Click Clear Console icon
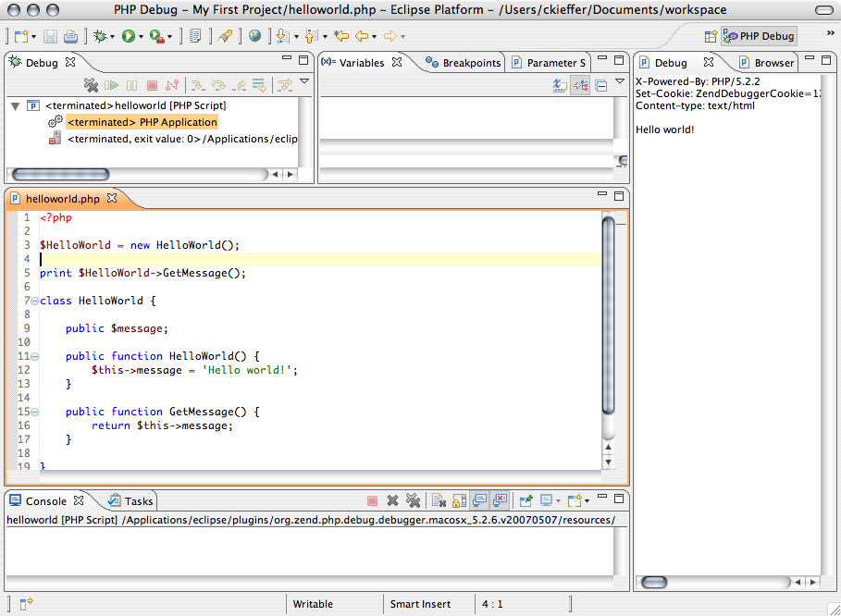The width and height of the screenshot is (841, 616). pyautogui.click(x=439, y=500)
